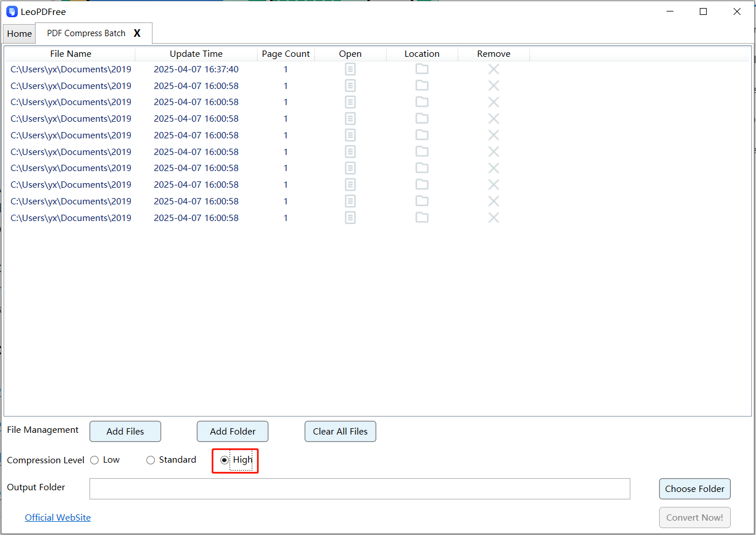This screenshot has height=535, width=756.
Task: Click the folder location icon in the first row
Action: (422, 69)
